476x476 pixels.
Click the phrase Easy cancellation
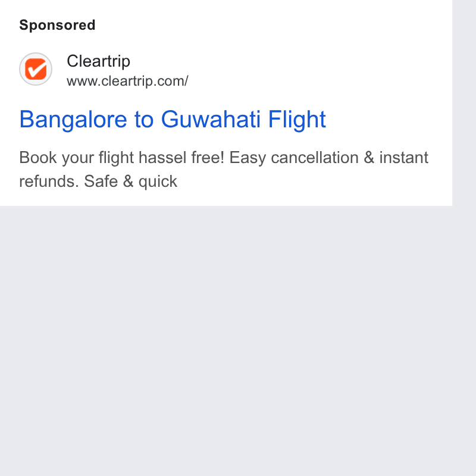point(294,158)
